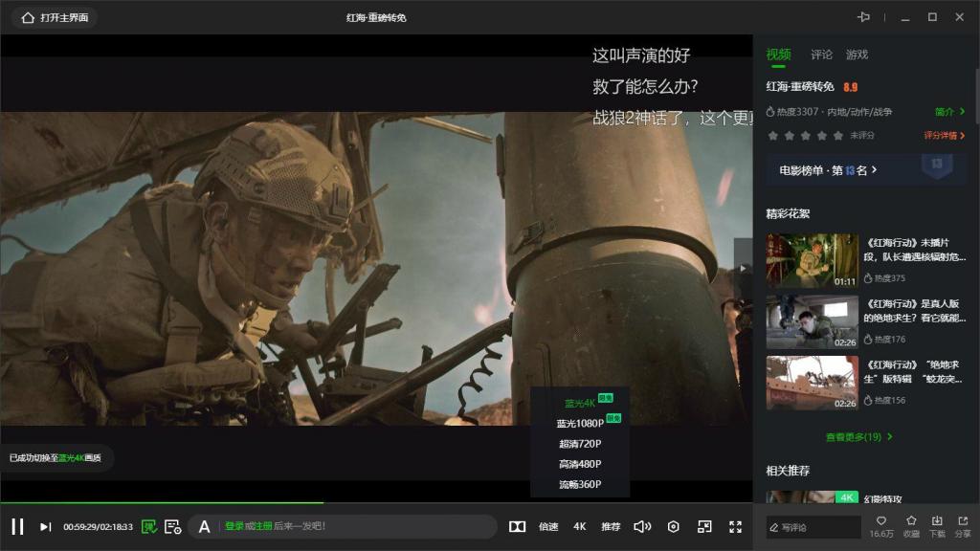Open the playback speed (倍速) control
980x551 pixels.
[549, 526]
